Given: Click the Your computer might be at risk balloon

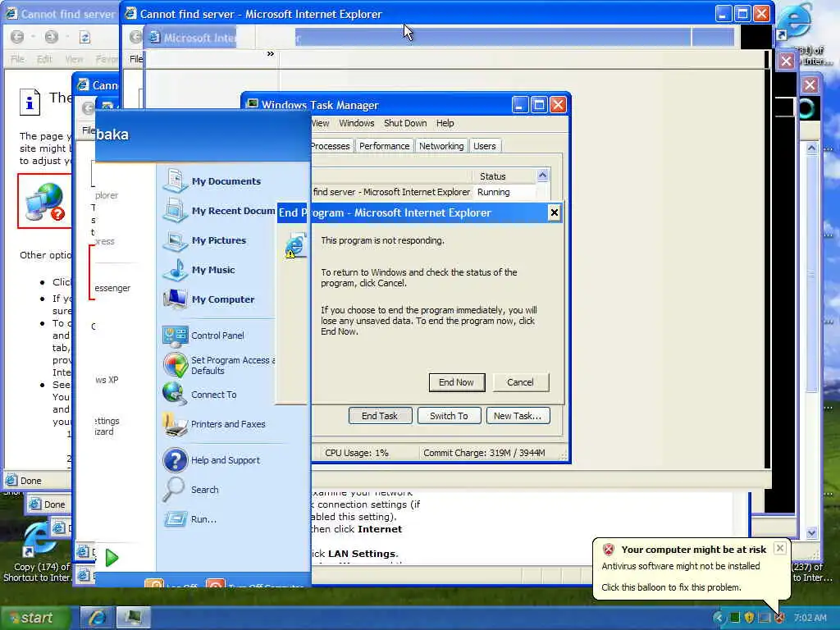Looking at the screenshot, I should coord(691,568).
